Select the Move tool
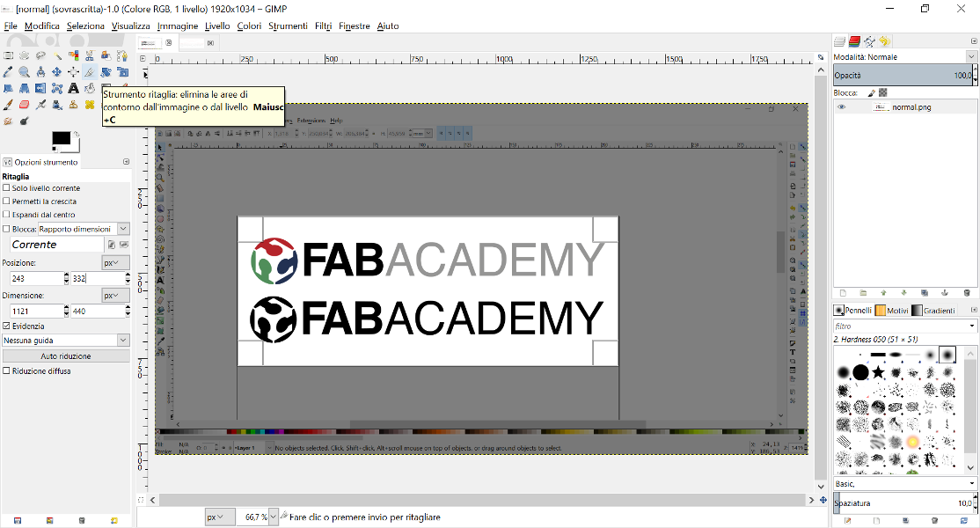Image resolution: width=980 pixels, height=528 pixels. tap(57, 72)
